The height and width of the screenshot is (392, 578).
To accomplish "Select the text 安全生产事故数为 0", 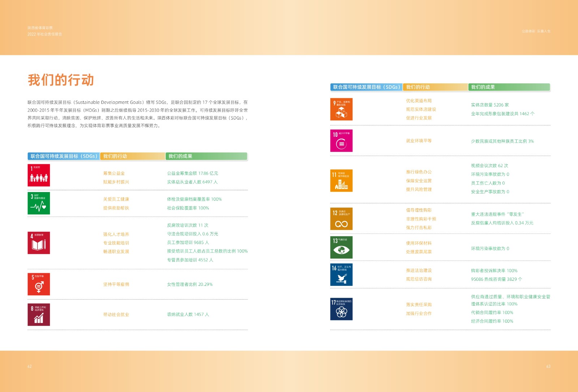I will pos(490,192).
